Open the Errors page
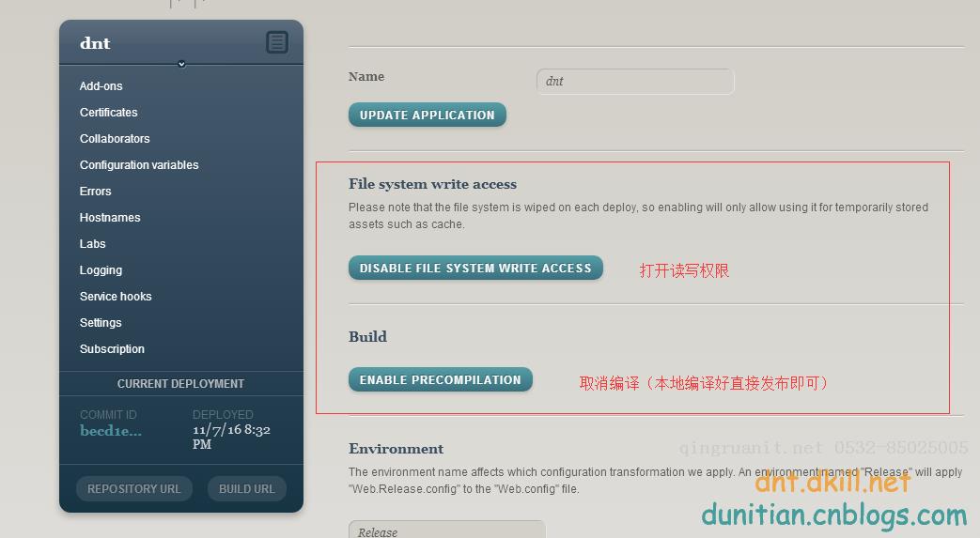This screenshot has width=980, height=538. (95, 192)
